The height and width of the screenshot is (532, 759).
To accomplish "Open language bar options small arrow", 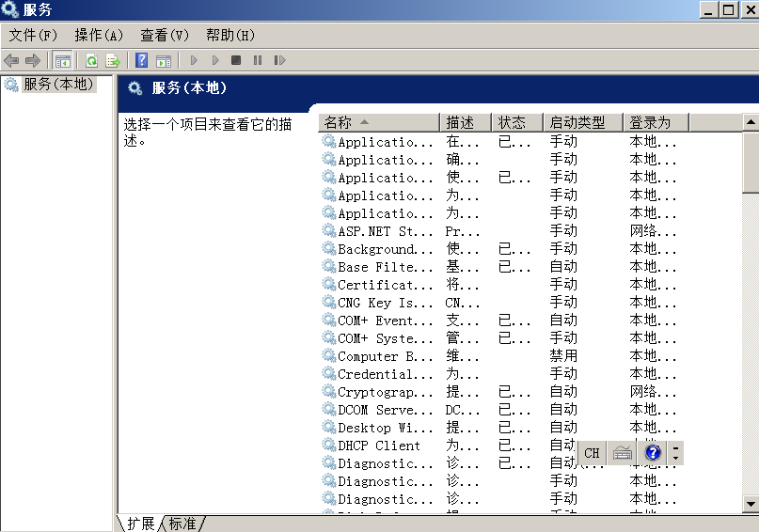I will [x=676, y=458].
